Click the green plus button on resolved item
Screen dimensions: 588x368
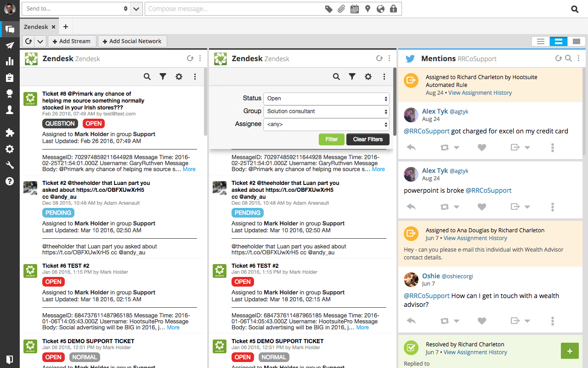coord(570,351)
